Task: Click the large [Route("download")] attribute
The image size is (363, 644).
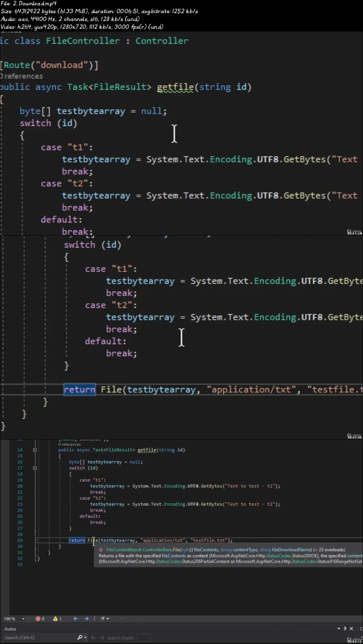Action: [49, 65]
